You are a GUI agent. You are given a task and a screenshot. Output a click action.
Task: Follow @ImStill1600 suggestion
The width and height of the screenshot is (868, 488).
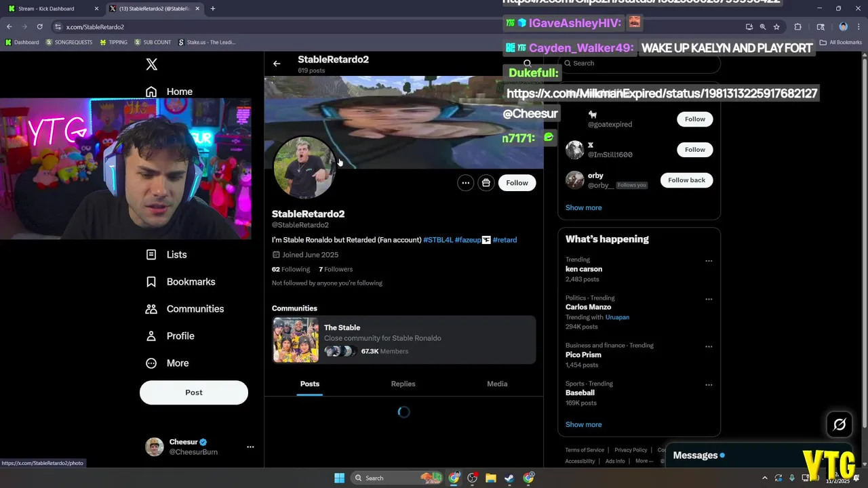695,150
